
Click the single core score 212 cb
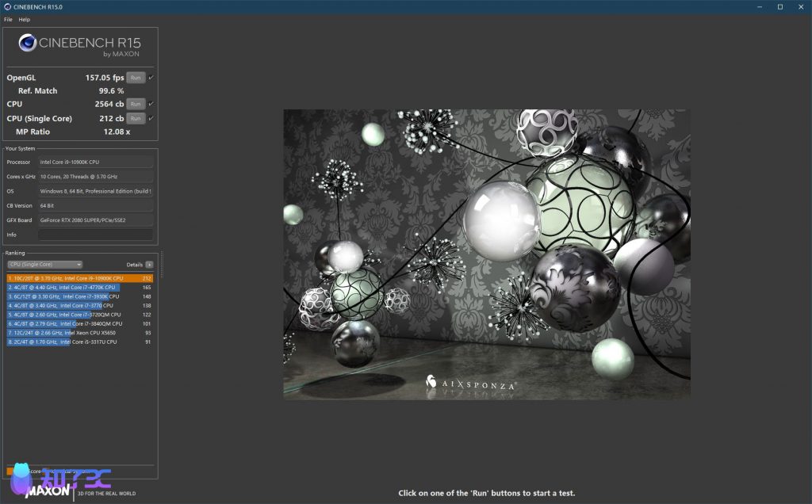point(111,119)
